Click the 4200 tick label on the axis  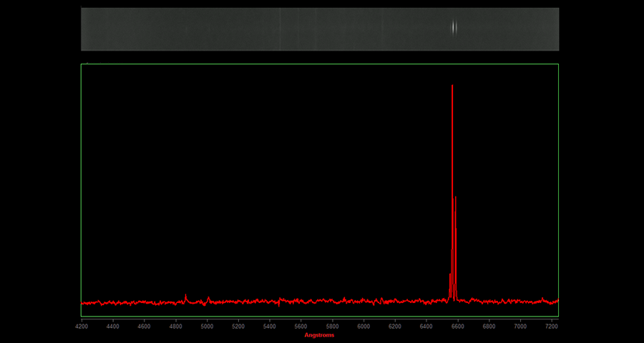click(x=82, y=327)
